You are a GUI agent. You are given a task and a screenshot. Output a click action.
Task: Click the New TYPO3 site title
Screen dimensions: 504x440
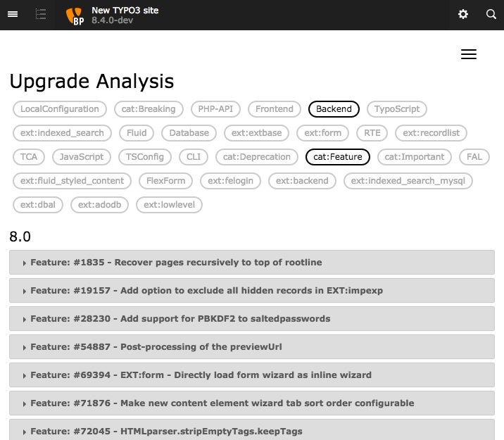point(125,10)
